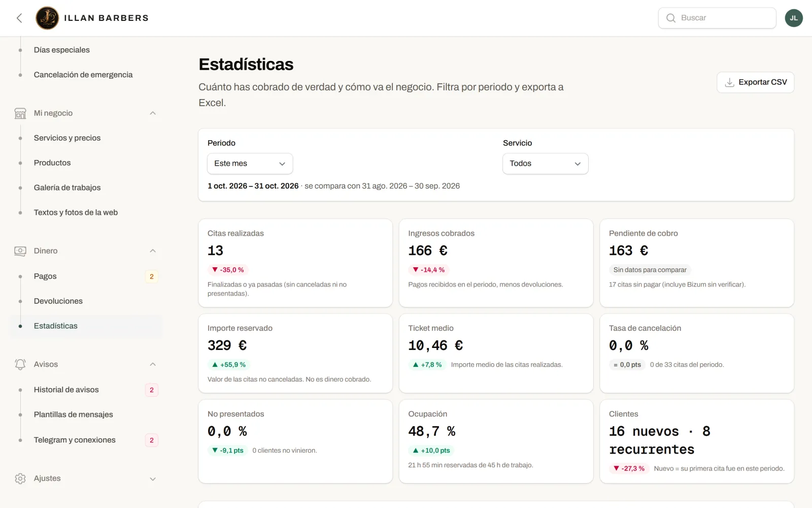Click the back arrow icon
This screenshot has width=812, height=508.
coord(19,18)
